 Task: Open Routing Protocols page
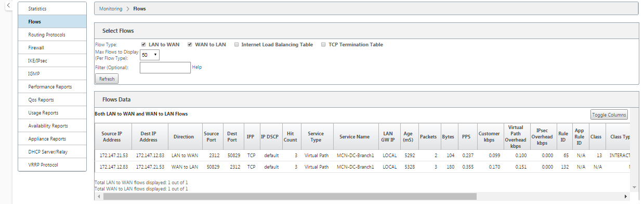point(52,35)
